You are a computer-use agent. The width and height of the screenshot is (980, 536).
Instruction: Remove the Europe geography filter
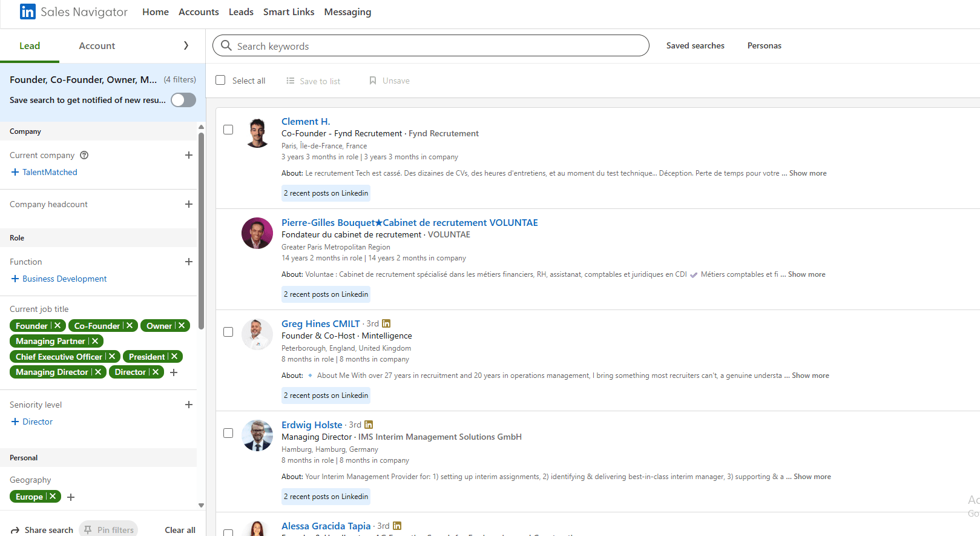click(x=53, y=496)
